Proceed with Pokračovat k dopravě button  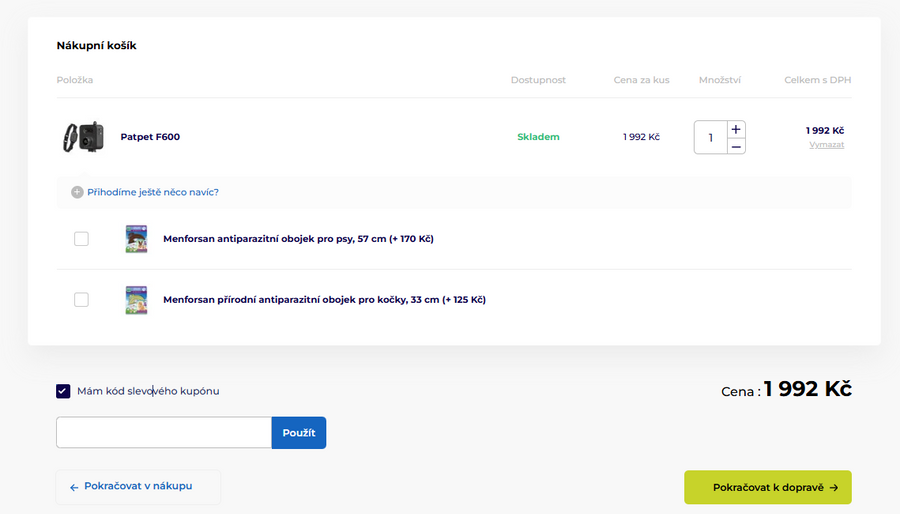click(767, 488)
